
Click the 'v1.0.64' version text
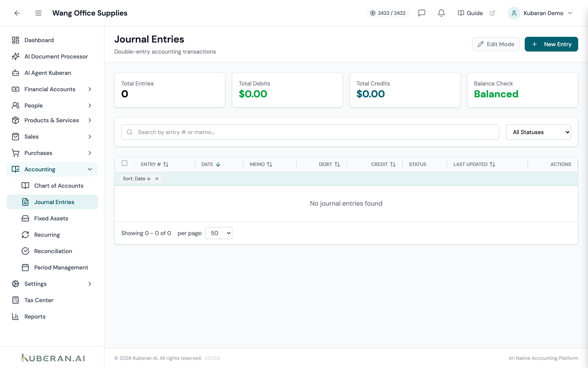(212, 358)
